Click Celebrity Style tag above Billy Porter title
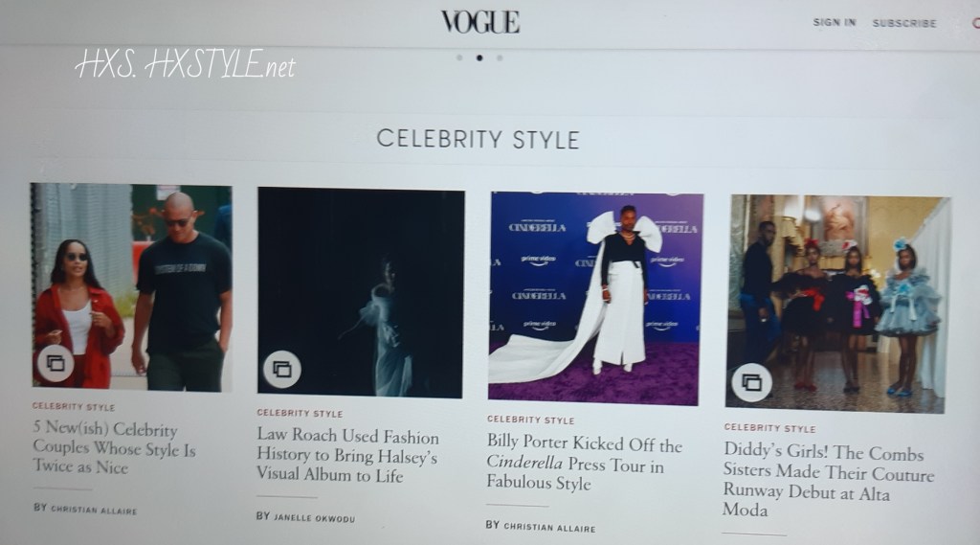This screenshot has width=980, height=545. (x=530, y=420)
